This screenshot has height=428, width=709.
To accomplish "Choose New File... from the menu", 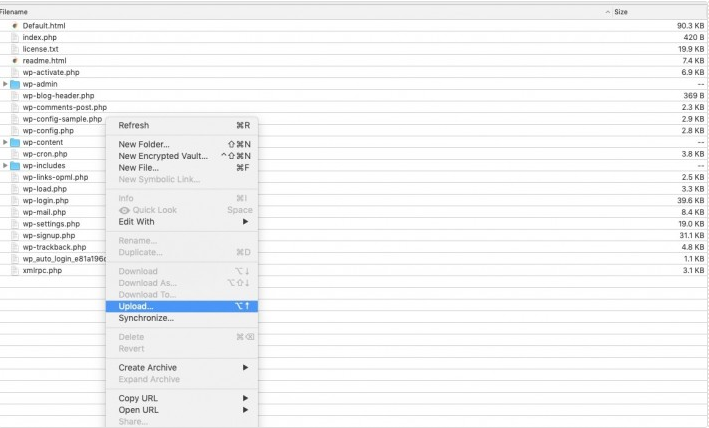I will coord(182,168).
